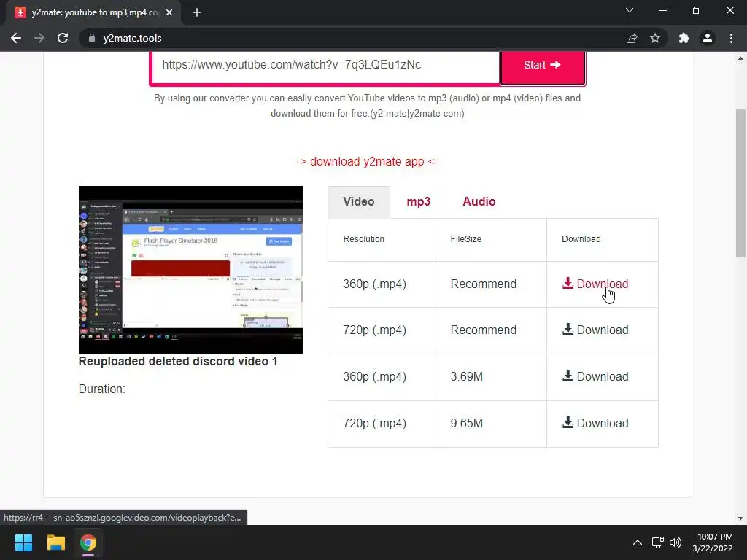Download the 3.69M 360p video
747x560 pixels.
595,377
